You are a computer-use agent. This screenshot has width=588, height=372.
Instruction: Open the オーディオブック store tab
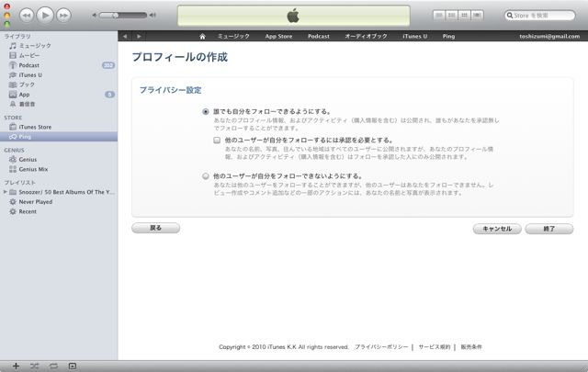[x=366, y=37]
